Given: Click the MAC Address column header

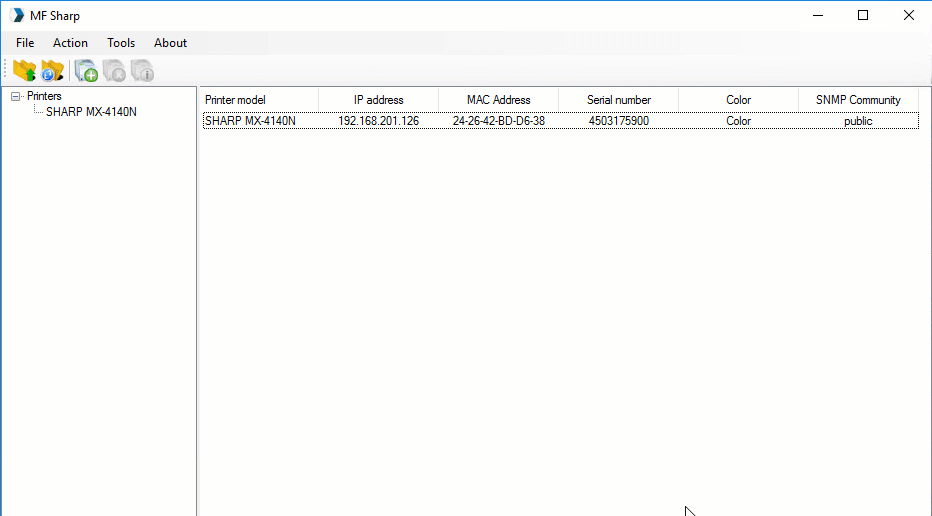Looking at the screenshot, I should click(498, 100).
